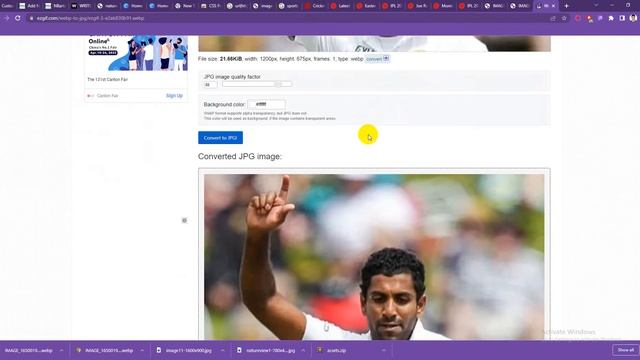Open the browser side panel icon
640x360 pixels.
pos(622,18)
